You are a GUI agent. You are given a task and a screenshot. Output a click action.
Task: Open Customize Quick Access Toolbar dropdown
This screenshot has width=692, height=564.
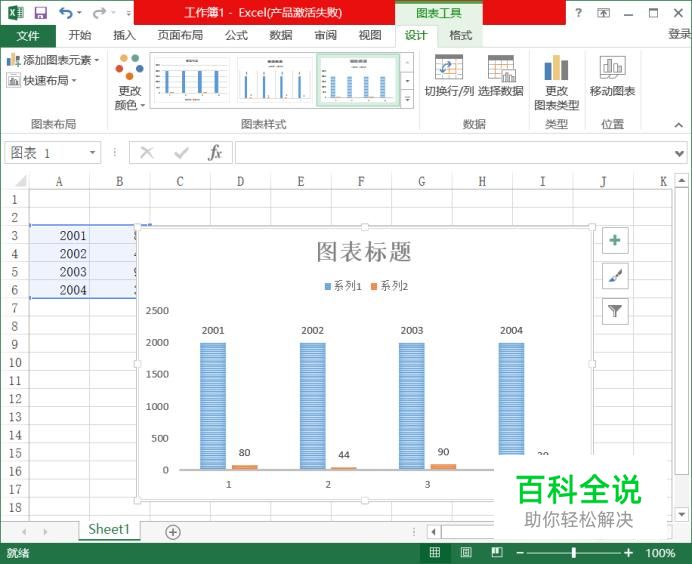128,13
